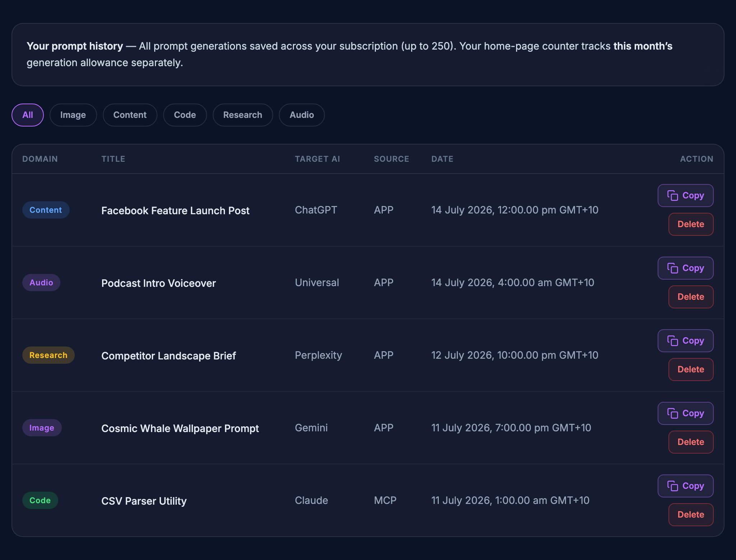Image resolution: width=736 pixels, height=560 pixels.
Task: Open the Competitor Landscape Brief title
Action: pos(169,356)
